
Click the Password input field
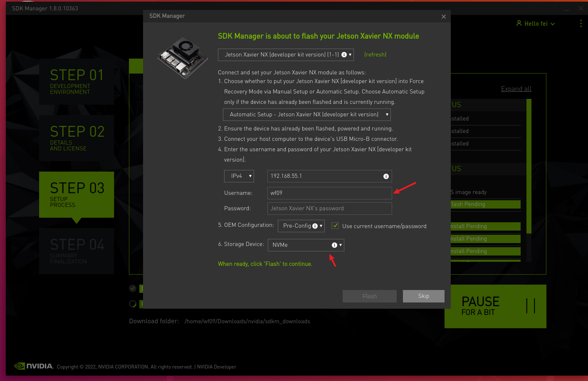point(329,209)
